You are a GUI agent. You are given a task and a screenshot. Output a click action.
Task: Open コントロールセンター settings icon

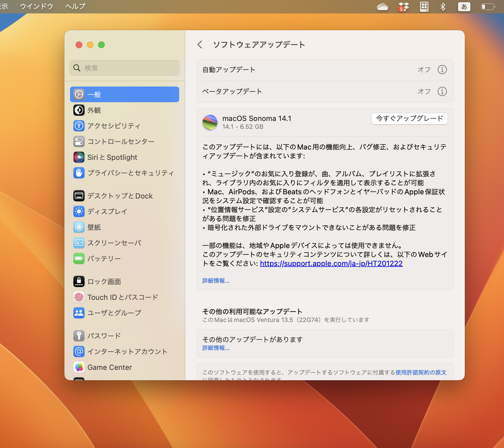tap(79, 141)
